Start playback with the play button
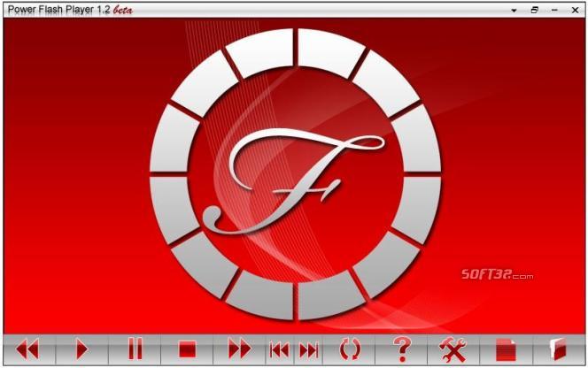This screenshot has height=368, width=588. point(81,349)
